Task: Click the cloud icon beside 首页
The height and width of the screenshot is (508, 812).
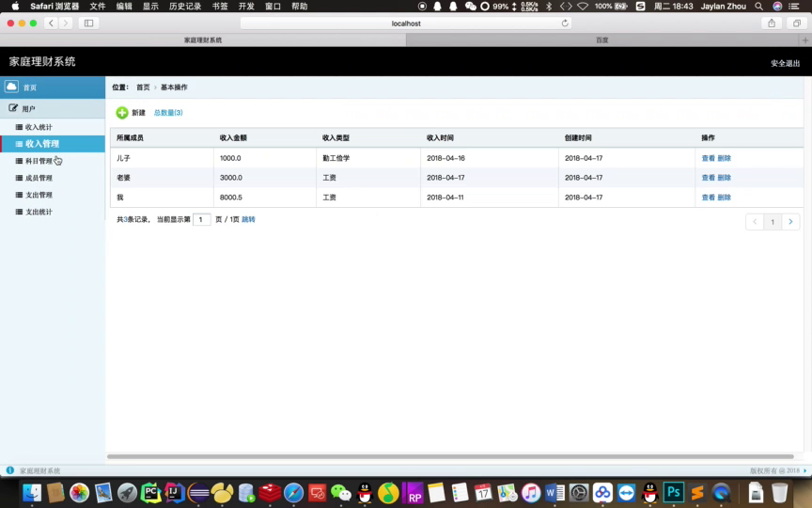Action: tap(11, 87)
